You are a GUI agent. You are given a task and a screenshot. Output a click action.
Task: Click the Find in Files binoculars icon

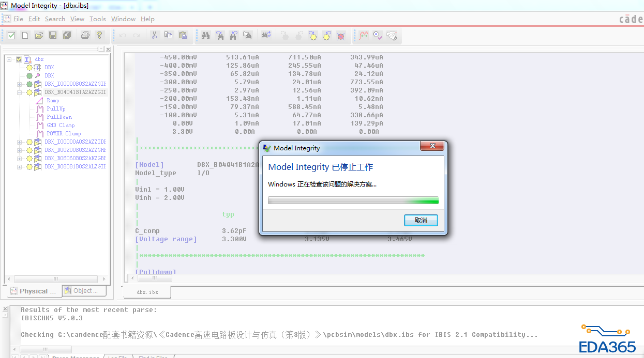[248, 36]
